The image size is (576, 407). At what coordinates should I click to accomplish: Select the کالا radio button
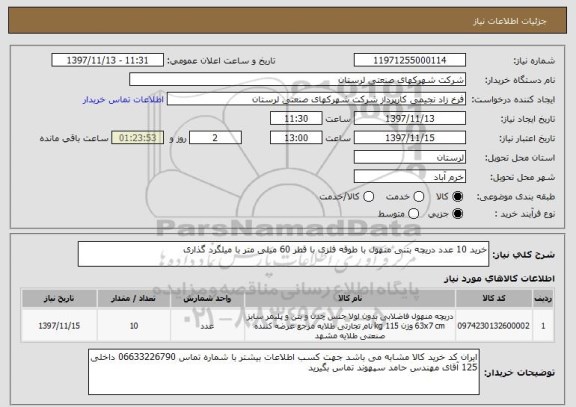[457, 197]
